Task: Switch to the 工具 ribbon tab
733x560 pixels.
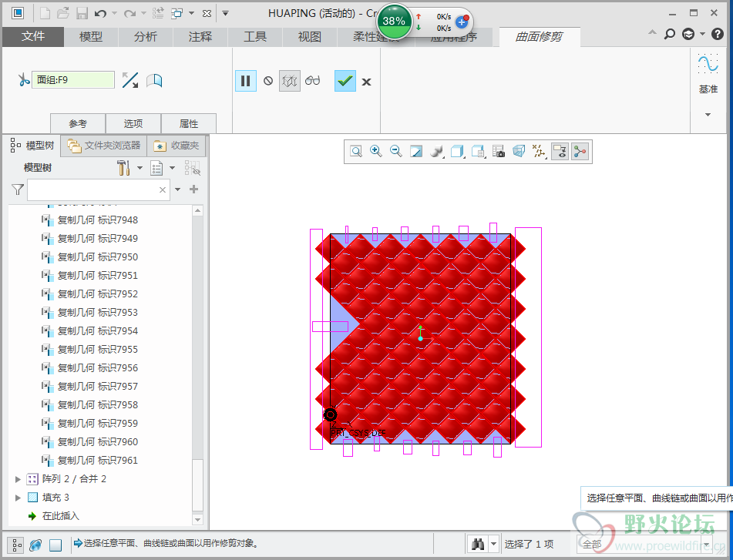Action: pos(255,37)
